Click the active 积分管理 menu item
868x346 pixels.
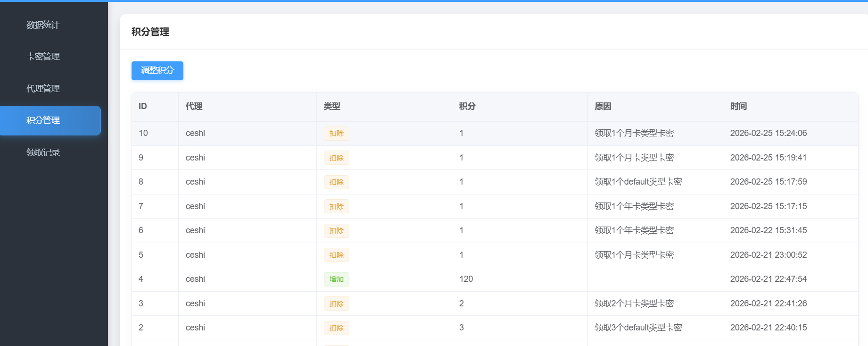click(x=43, y=120)
